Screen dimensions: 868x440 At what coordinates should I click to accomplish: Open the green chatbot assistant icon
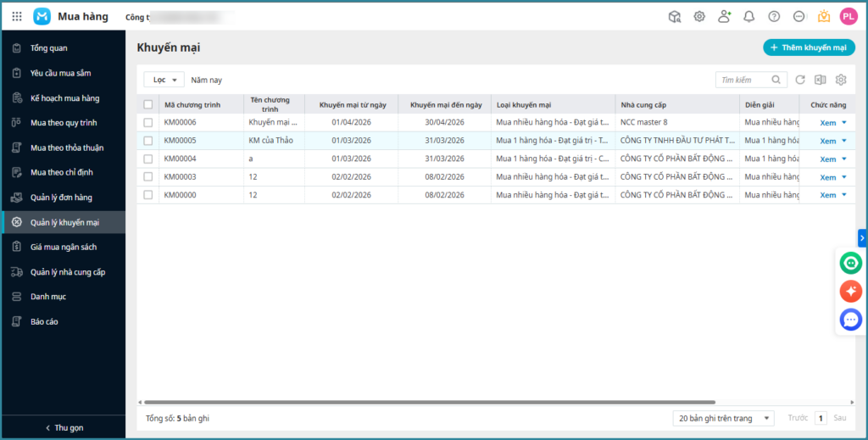pyautogui.click(x=850, y=264)
